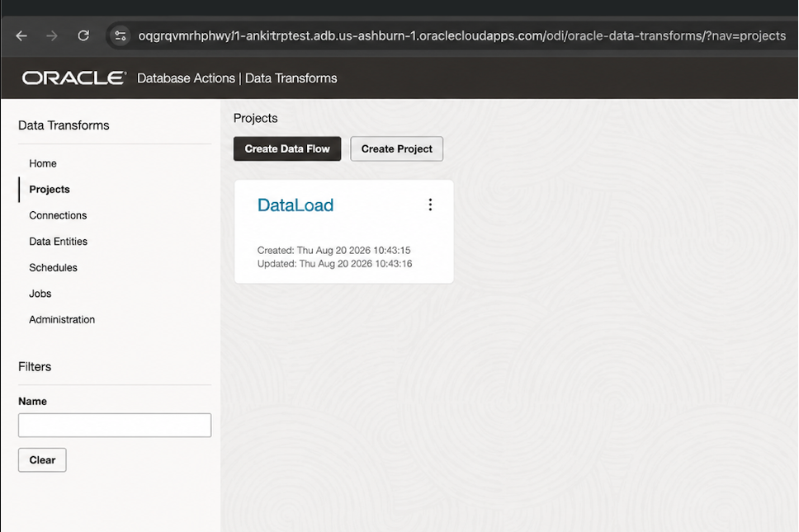
Task: Click the Create Data Flow button
Action: (287, 148)
